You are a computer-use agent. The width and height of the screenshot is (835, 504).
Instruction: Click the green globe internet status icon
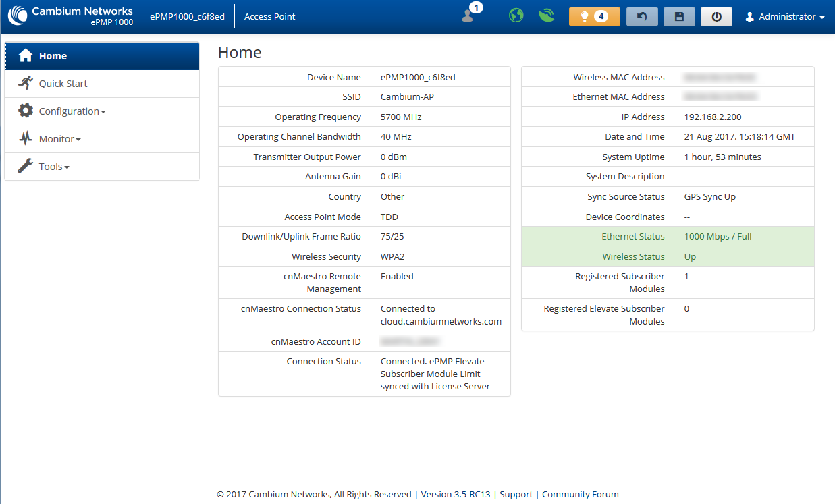516,16
